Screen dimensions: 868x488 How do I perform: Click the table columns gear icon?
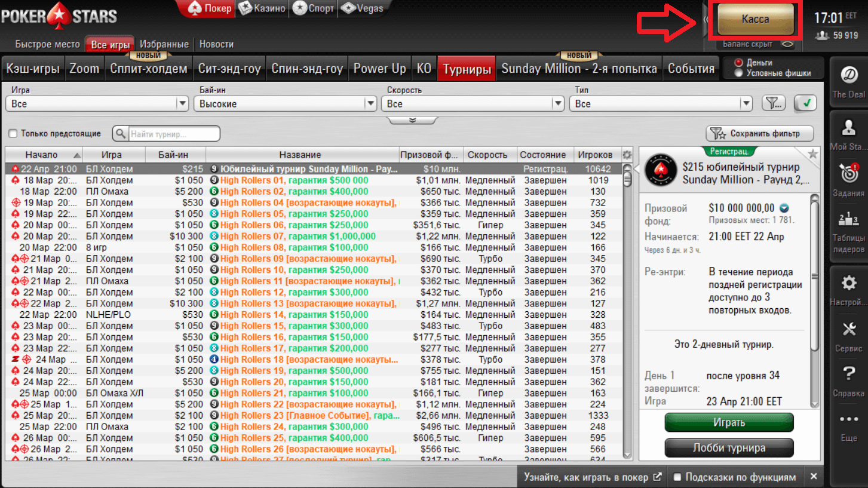pos(627,155)
